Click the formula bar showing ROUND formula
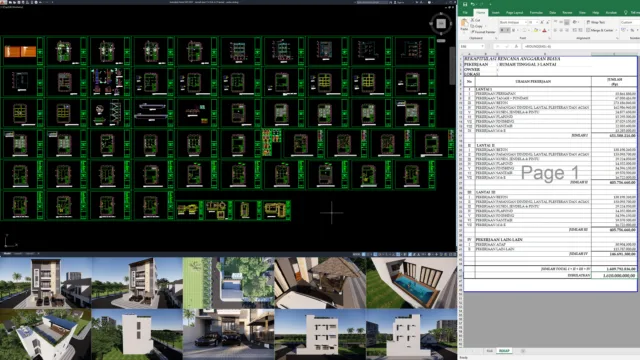The height and width of the screenshot is (360, 640). (581, 47)
